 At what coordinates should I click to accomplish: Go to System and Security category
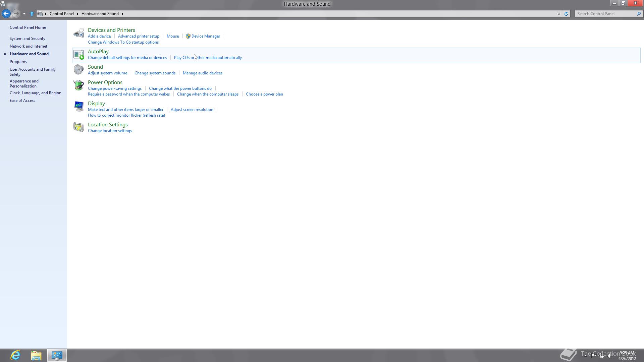click(28, 39)
